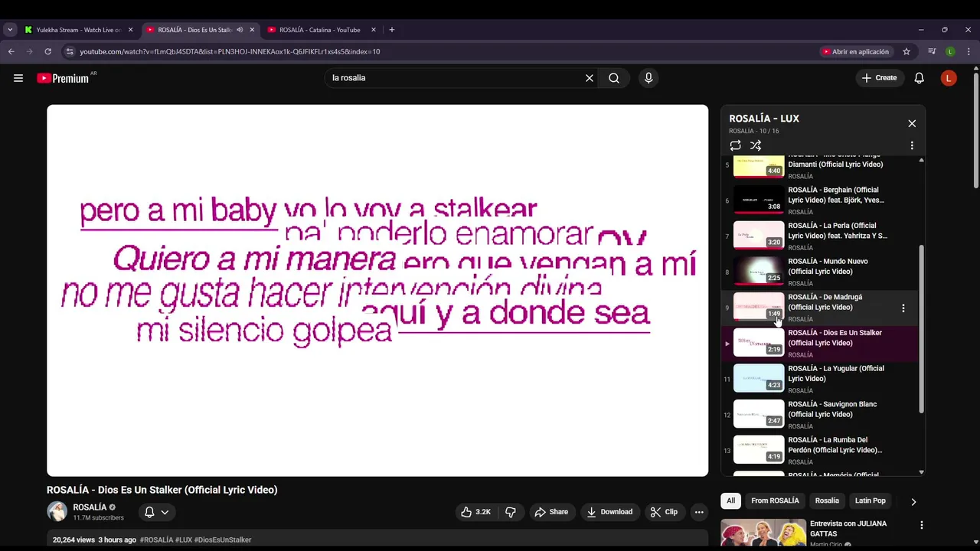
Task: Select the Rosalía filter chip
Action: (x=827, y=500)
